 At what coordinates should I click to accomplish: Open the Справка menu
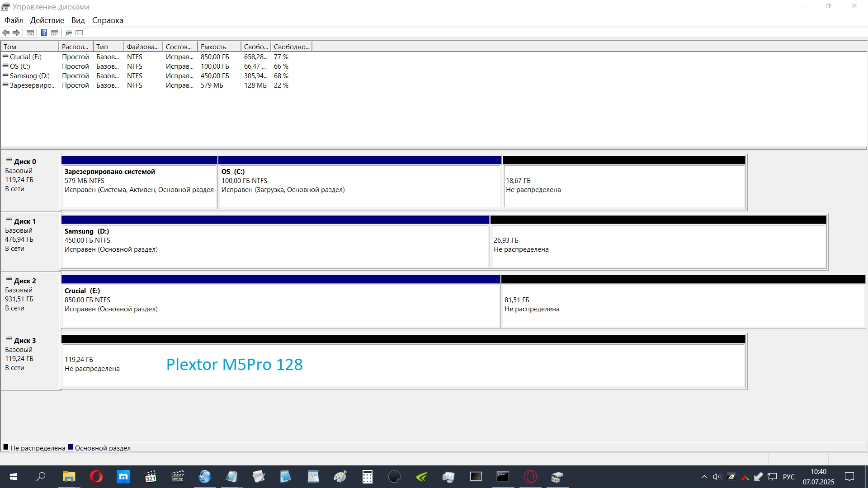(x=108, y=20)
